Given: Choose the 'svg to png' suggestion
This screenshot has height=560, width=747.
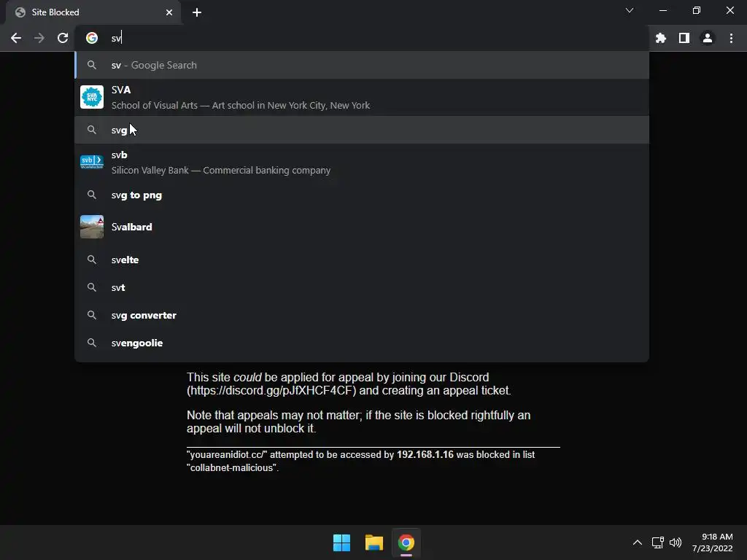Looking at the screenshot, I should [x=362, y=195].
